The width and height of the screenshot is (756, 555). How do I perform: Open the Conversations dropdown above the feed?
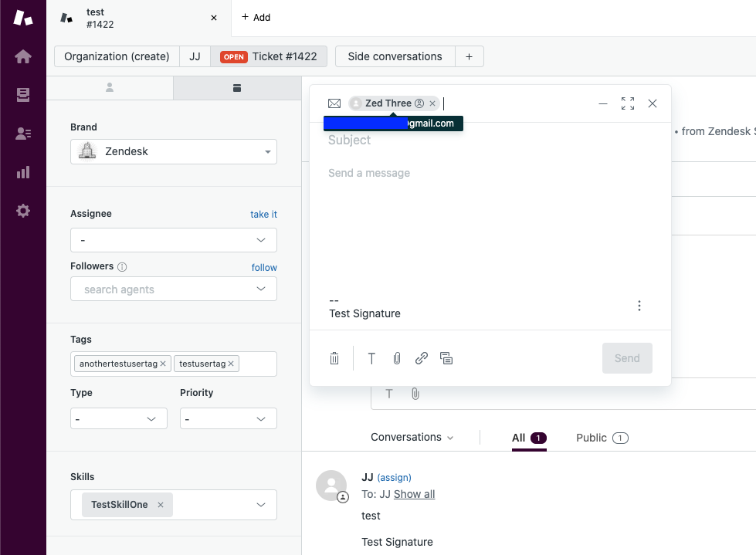point(412,437)
